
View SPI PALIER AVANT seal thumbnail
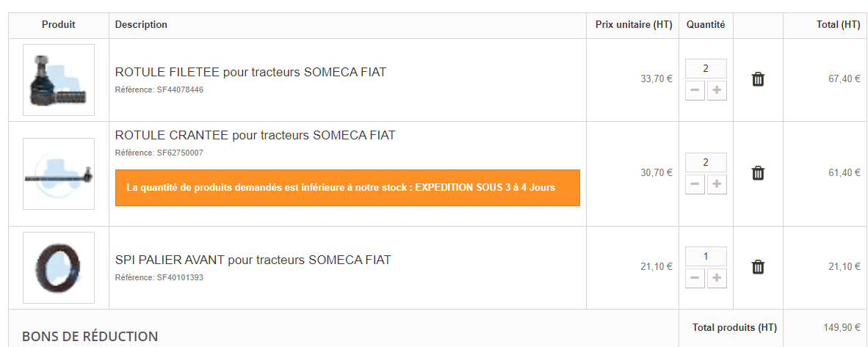[x=59, y=268]
